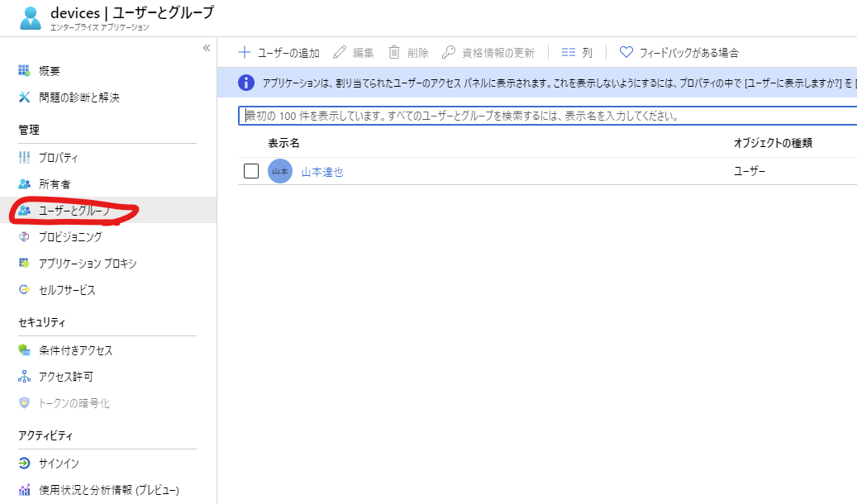Click the エンタープライズ アプリケーション subtitle
The width and height of the screenshot is (857, 504).
[x=99, y=27]
